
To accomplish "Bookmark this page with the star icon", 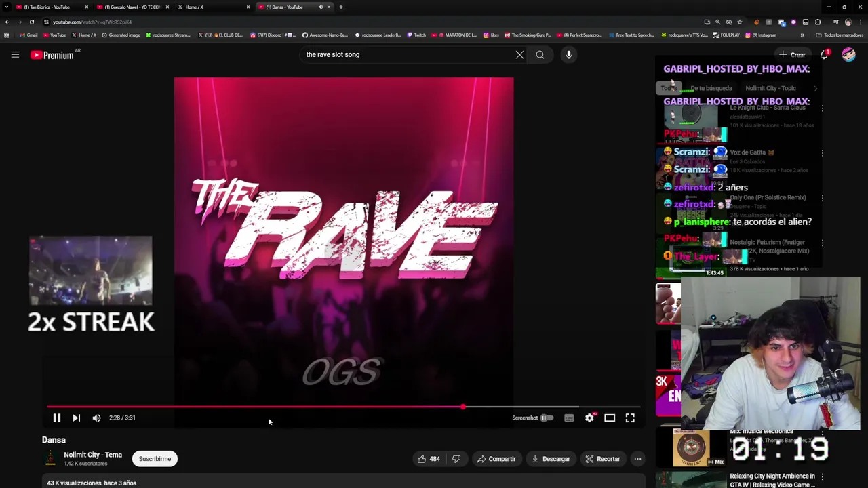I will tap(740, 22).
